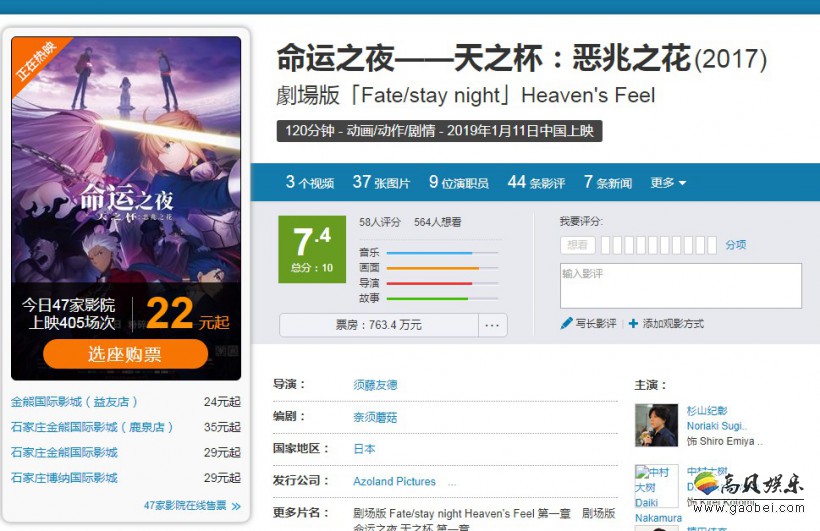This screenshot has width=820, height=531.
Task: Open Noriaki Sugiyama's actor photo
Action: click(x=656, y=425)
